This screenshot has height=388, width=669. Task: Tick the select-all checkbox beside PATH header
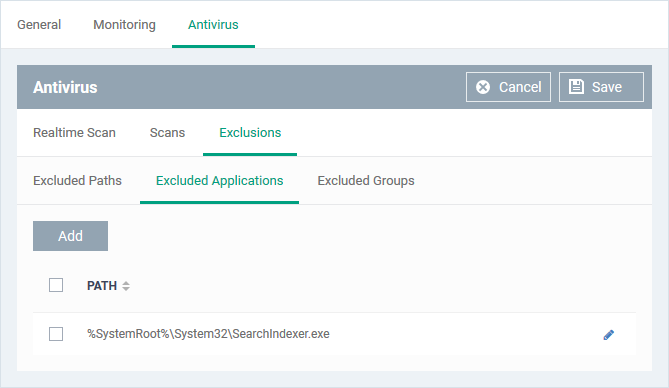click(x=56, y=285)
